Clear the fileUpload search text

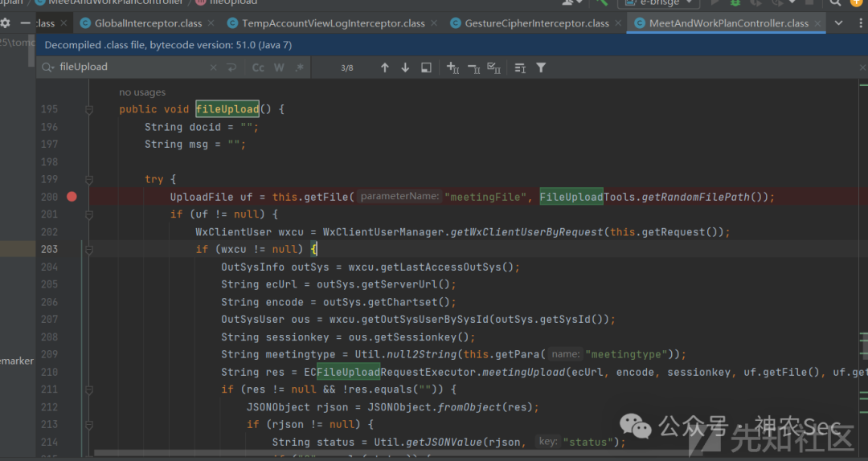213,67
